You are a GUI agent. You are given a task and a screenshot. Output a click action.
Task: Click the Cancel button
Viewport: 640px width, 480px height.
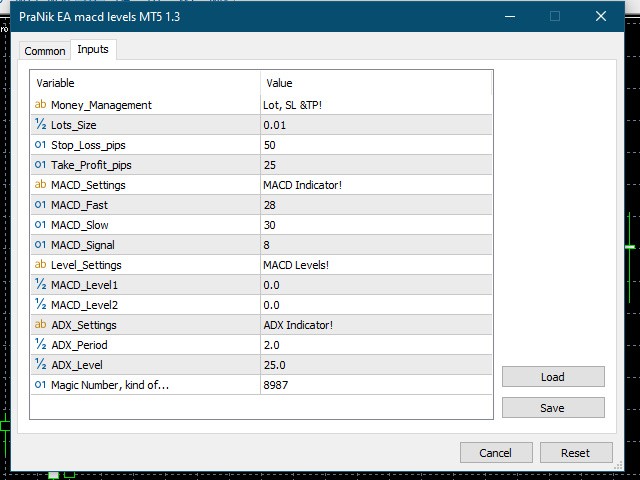point(495,453)
